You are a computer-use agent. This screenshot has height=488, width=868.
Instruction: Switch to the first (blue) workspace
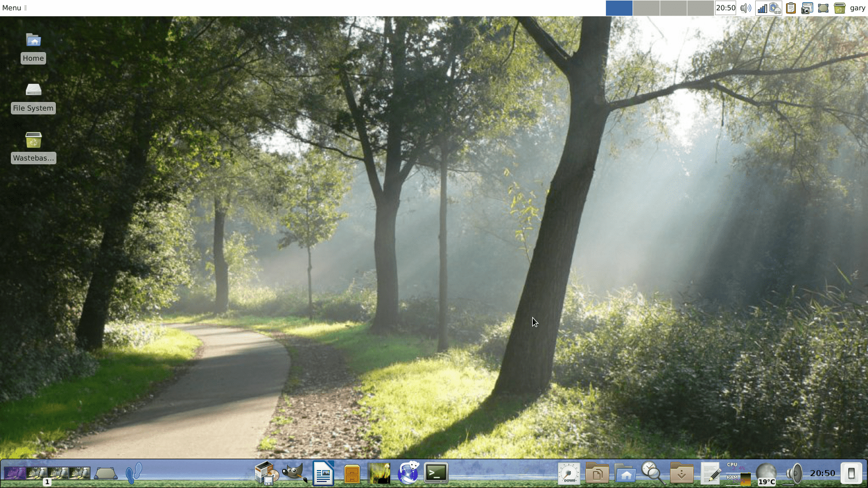point(619,8)
